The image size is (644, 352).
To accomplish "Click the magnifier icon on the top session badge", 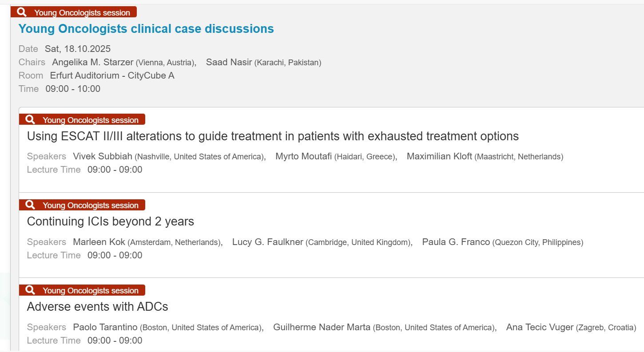I will pos(22,12).
